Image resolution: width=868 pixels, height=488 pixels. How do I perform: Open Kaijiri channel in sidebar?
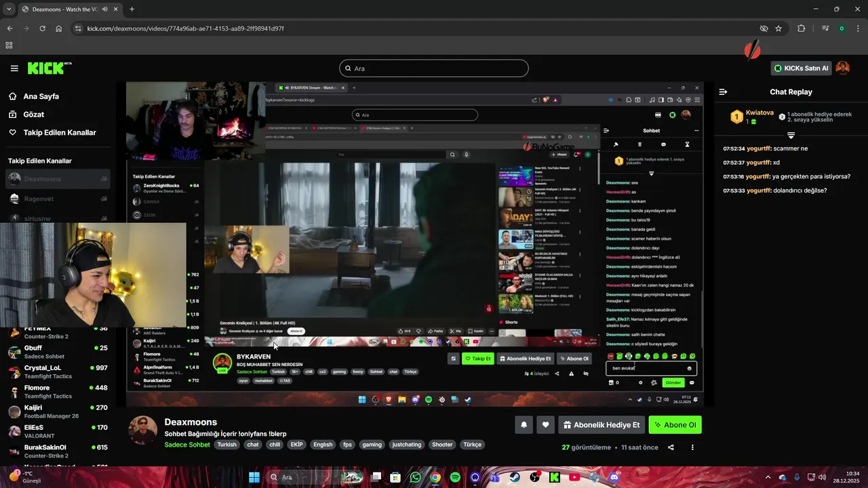point(58,411)
